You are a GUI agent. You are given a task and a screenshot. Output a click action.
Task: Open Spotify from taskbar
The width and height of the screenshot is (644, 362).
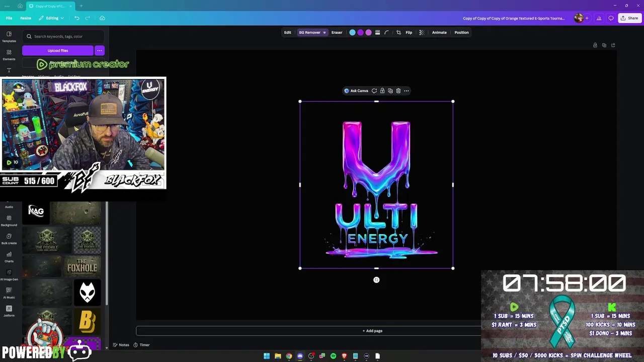(x=333, y=356)
